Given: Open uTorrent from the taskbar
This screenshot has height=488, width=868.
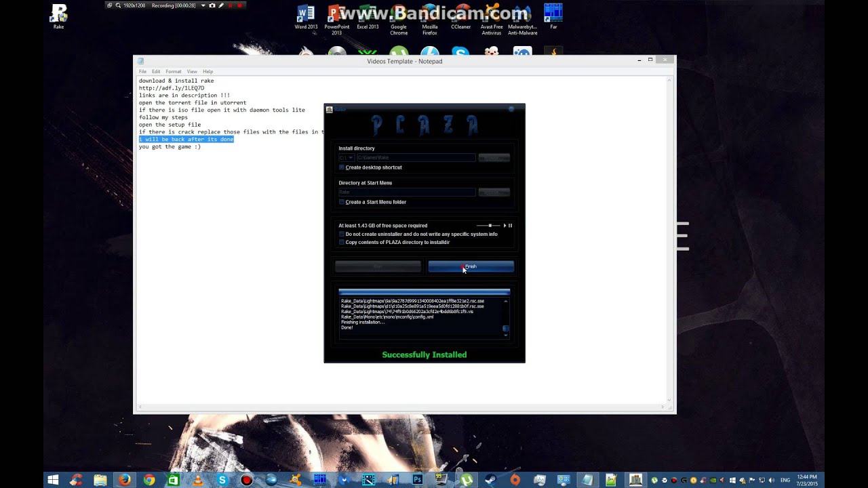Looking at the screenshot, I should click(x=467, y=480).
